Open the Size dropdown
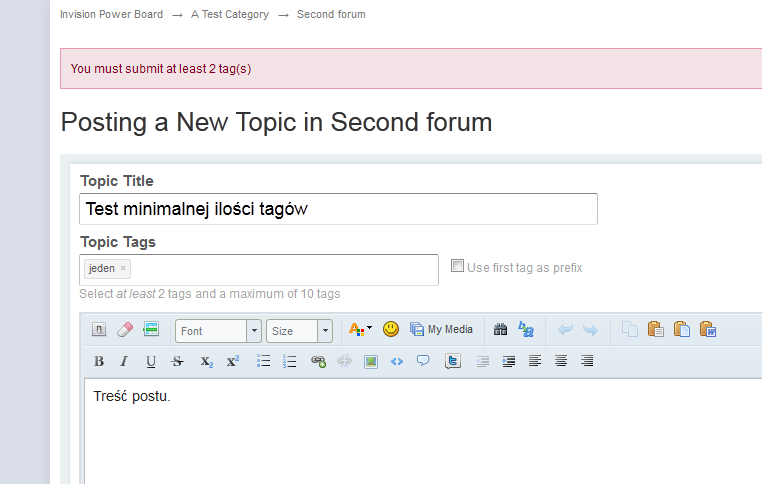 [299, 331]
